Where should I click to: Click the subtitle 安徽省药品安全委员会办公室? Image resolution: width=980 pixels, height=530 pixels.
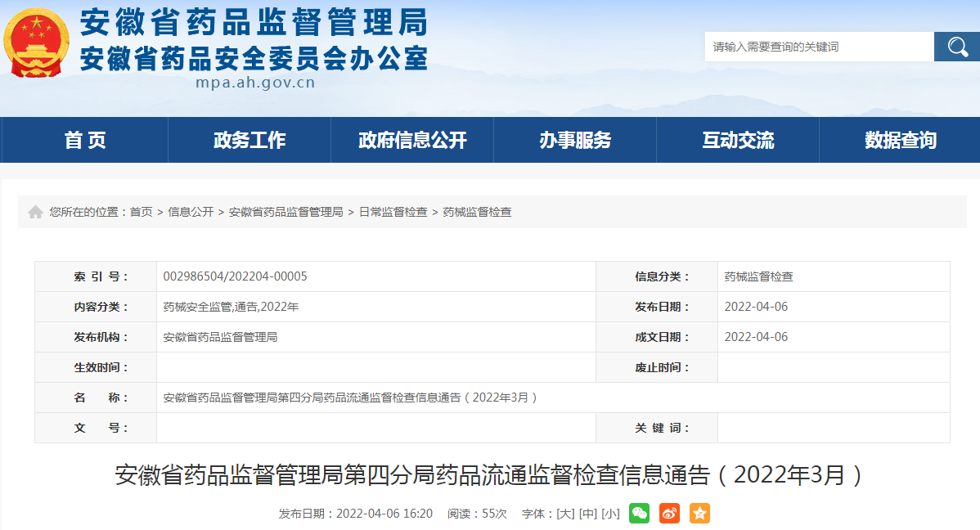pyautogui.click(x=254, y=59)
